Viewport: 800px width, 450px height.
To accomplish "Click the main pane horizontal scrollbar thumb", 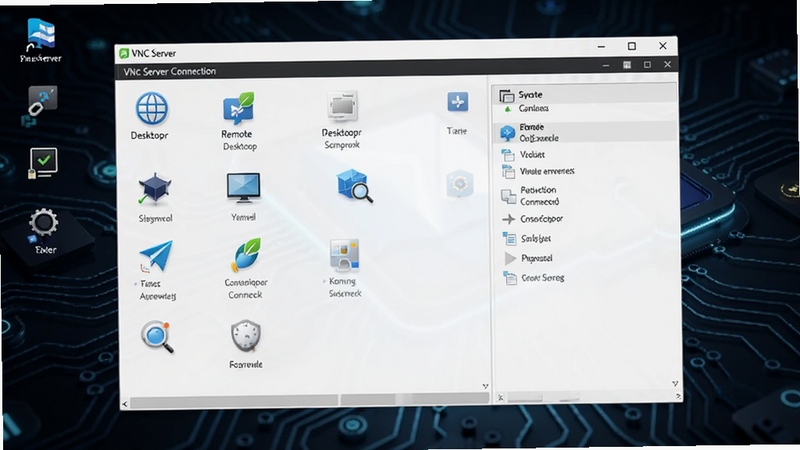I will coord(234,401).
